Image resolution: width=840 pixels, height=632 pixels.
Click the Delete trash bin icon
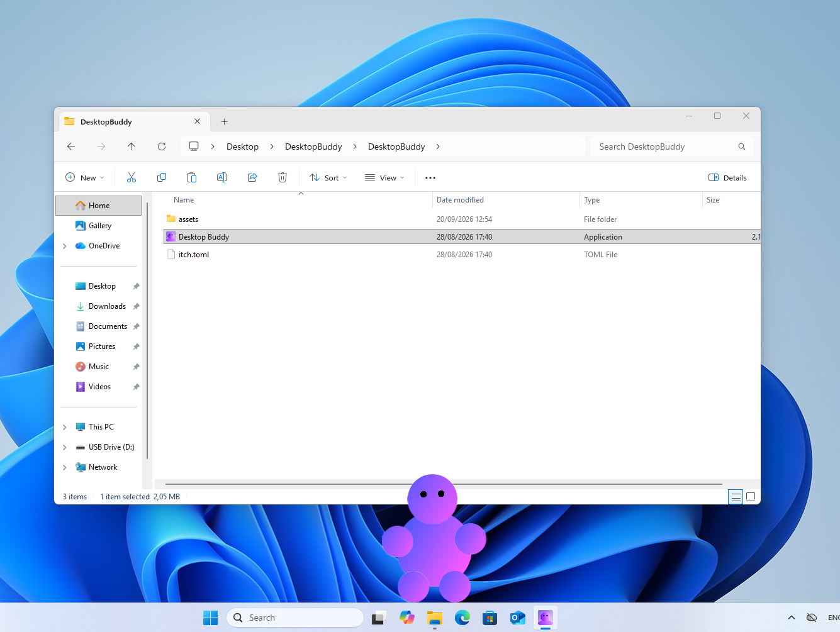(283, 178)
